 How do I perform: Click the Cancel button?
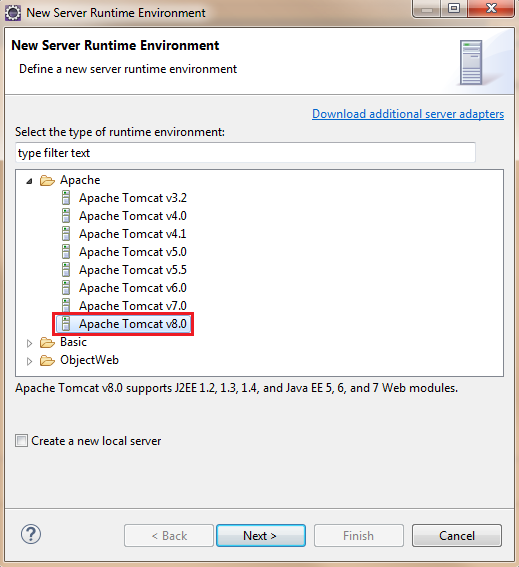tap(457, 536)
